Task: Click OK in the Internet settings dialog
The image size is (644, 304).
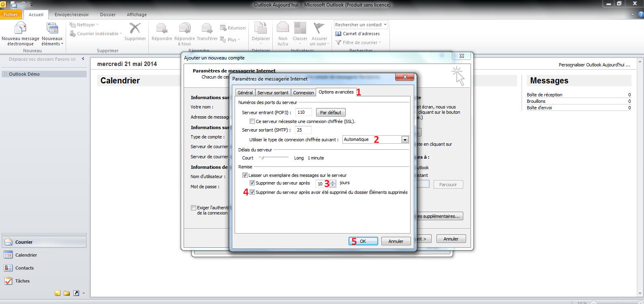Action: tap(363, 241)
